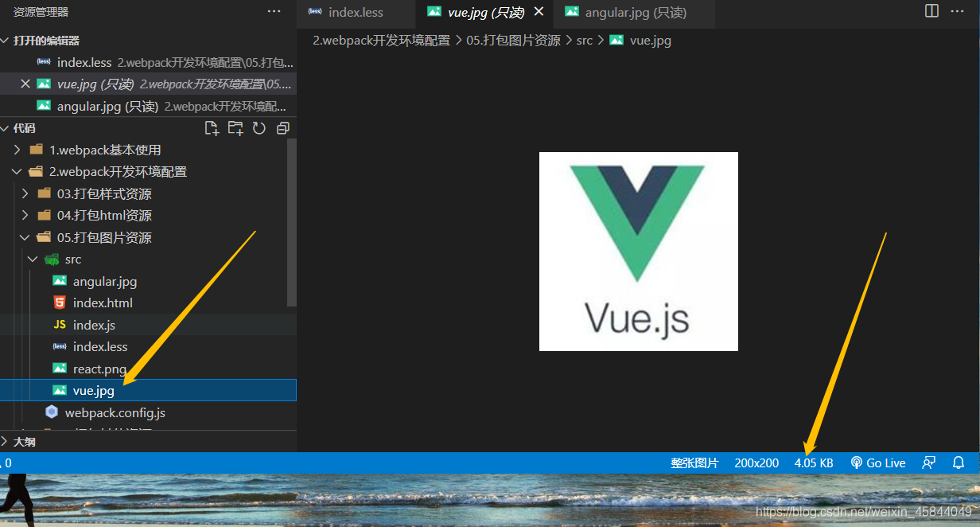
Task: Open index.js in the file tree
Action: coord(143,325)
